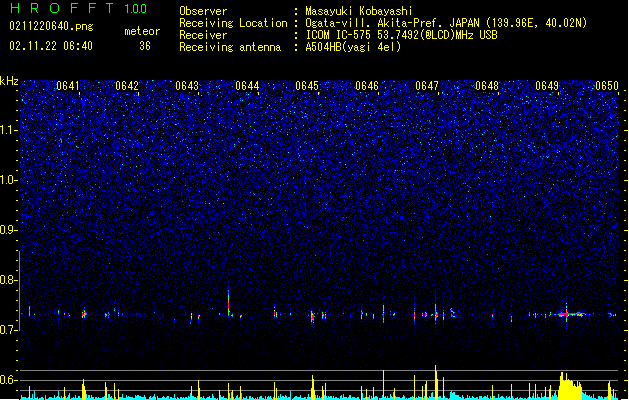Click the tallest yellow power spike near 0647
629x400 pixels.
tap(436, 382)
